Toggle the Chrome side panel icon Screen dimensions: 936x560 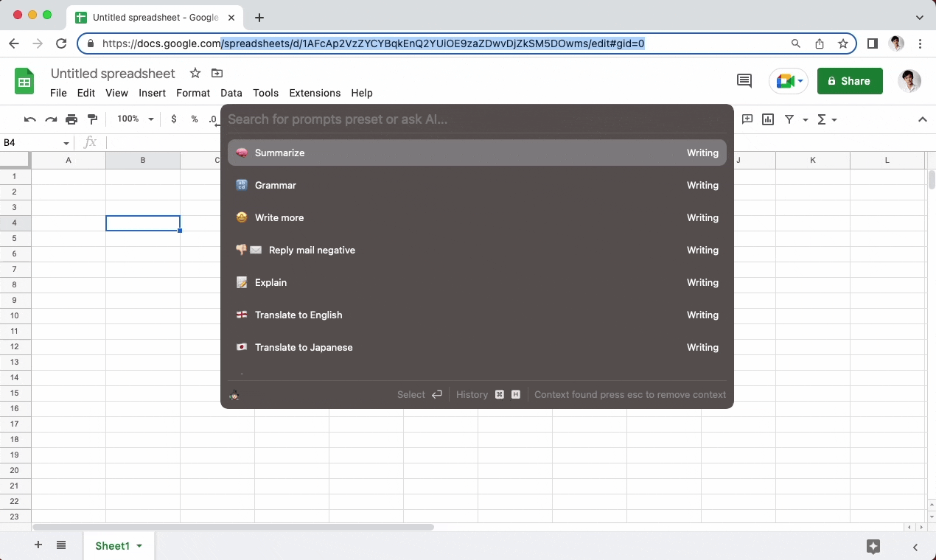click(x=873, y=43)
